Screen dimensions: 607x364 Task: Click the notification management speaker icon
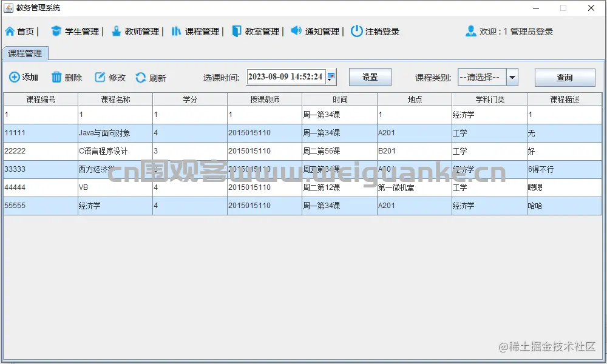[296, 30]
